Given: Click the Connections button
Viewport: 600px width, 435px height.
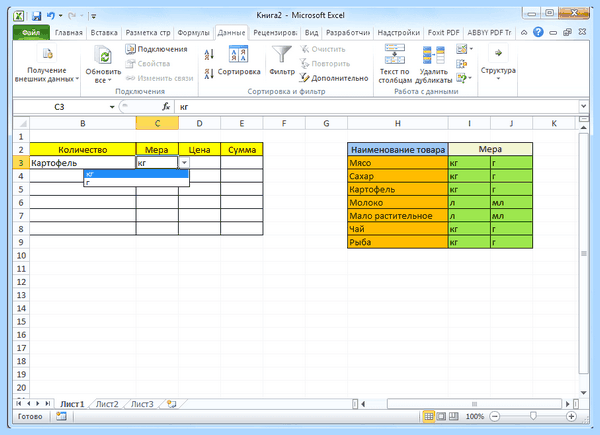Looking at the screenshot, I should (x=157, y=49).
